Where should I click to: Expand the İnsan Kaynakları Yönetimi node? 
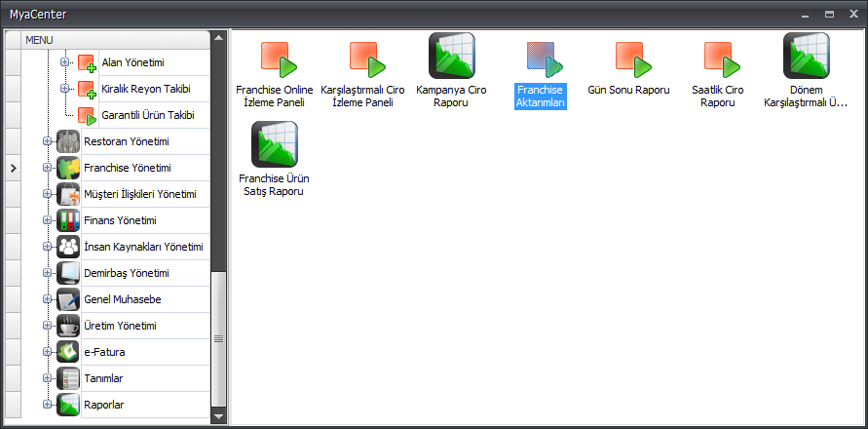click(x=47, y=247)
